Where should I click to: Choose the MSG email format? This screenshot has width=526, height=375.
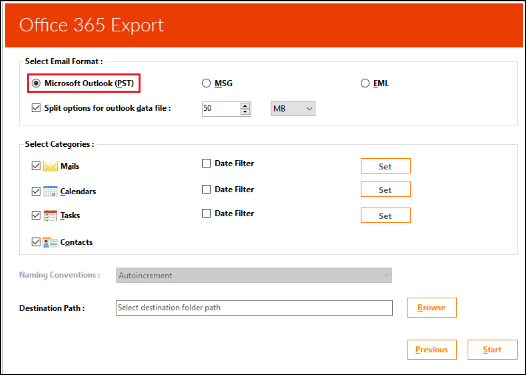tap(206, 83)
